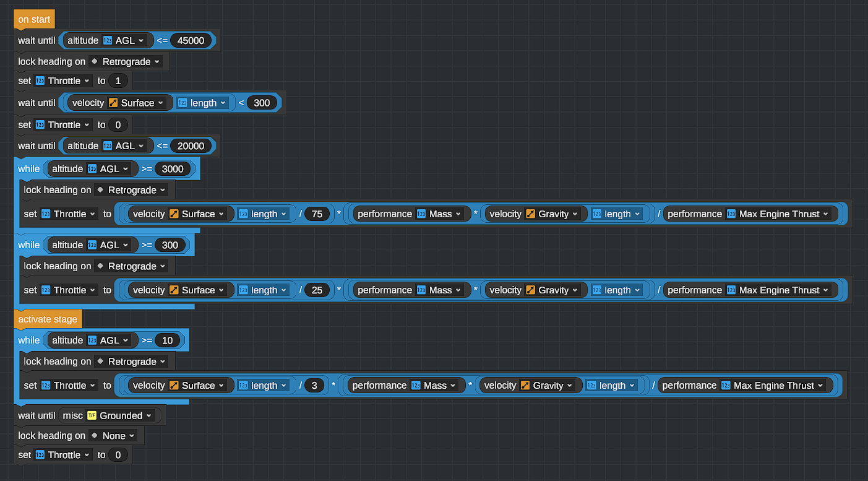Select the 20000 altitude value field

click(x=191, y=146)
